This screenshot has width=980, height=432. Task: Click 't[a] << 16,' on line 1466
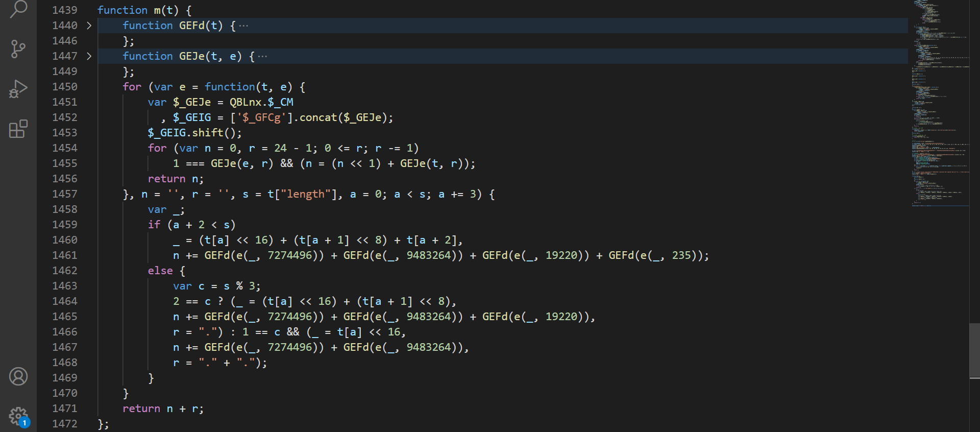point(372,332)
